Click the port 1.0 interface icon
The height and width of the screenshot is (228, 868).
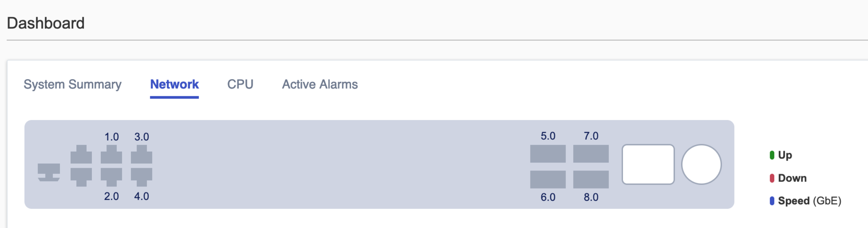click(x=111, y=154)
